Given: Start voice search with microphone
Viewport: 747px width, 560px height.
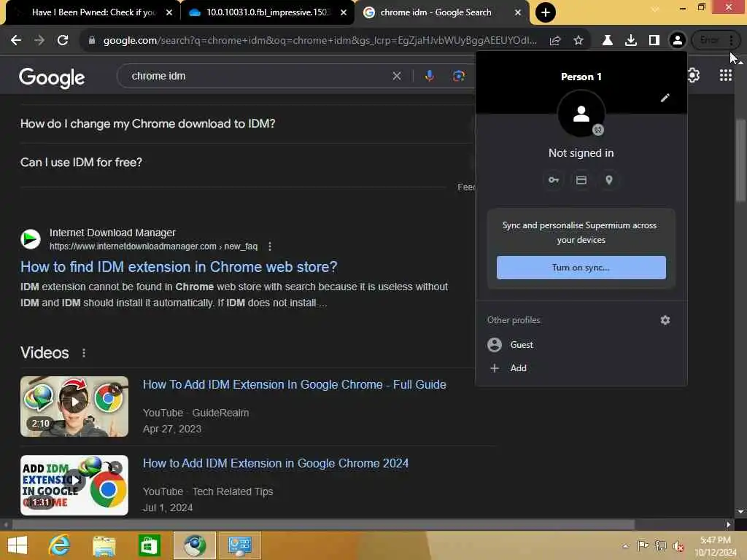Looking at the screenshot, I should (429, 76).
